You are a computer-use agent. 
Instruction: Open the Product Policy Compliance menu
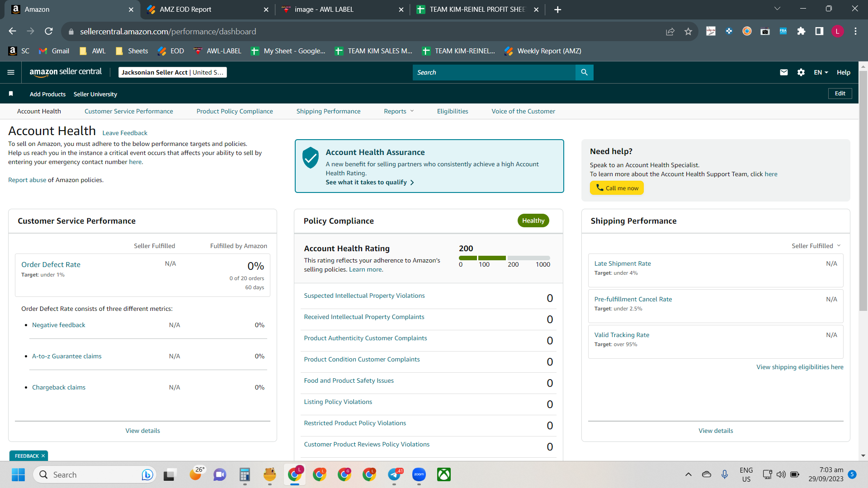pos(235,111)
